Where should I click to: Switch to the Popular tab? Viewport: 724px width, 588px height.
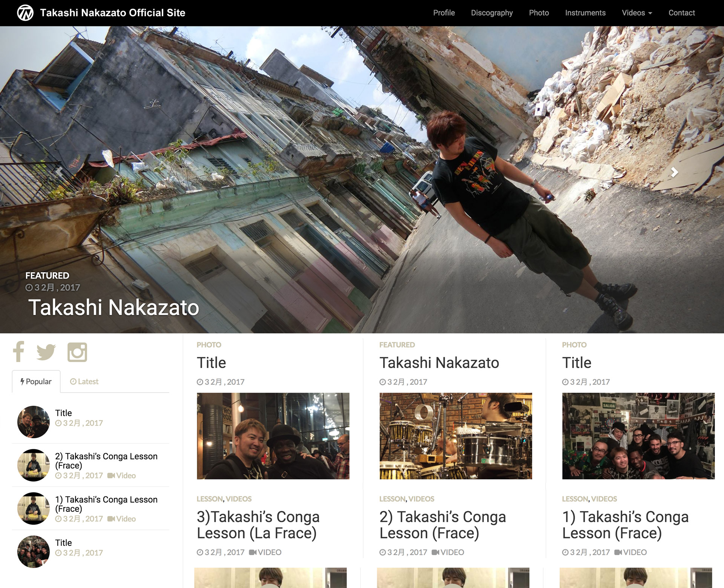point(36,381)
